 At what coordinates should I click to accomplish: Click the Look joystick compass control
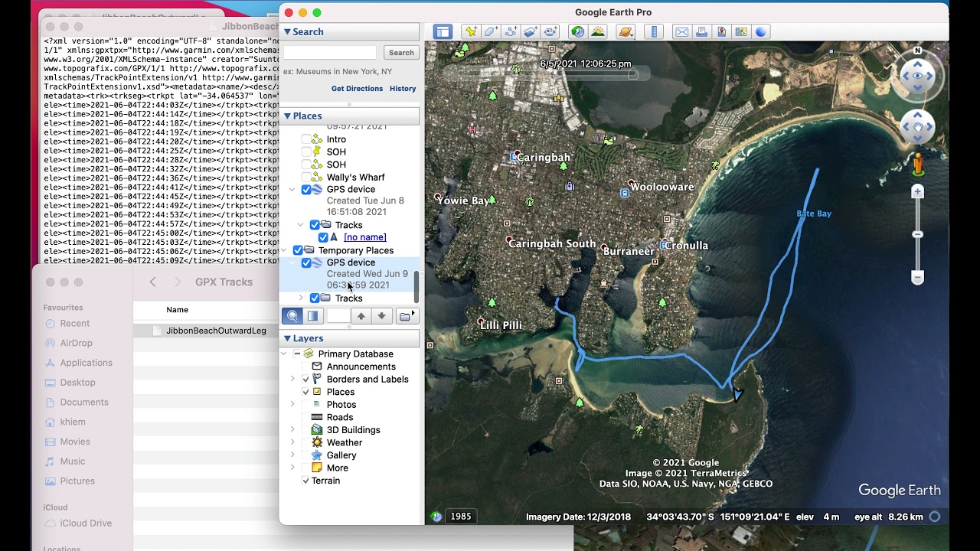[x=917, y=76]
